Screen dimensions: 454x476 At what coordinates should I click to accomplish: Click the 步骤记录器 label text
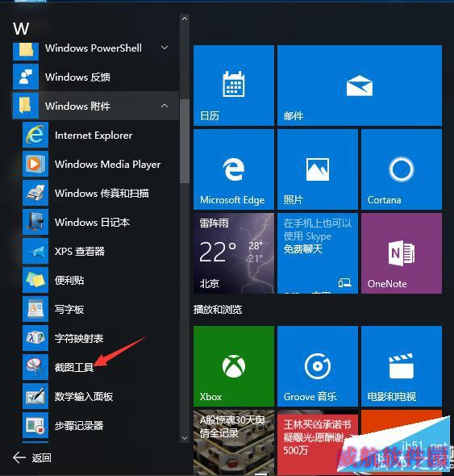[x=79, y=426]
